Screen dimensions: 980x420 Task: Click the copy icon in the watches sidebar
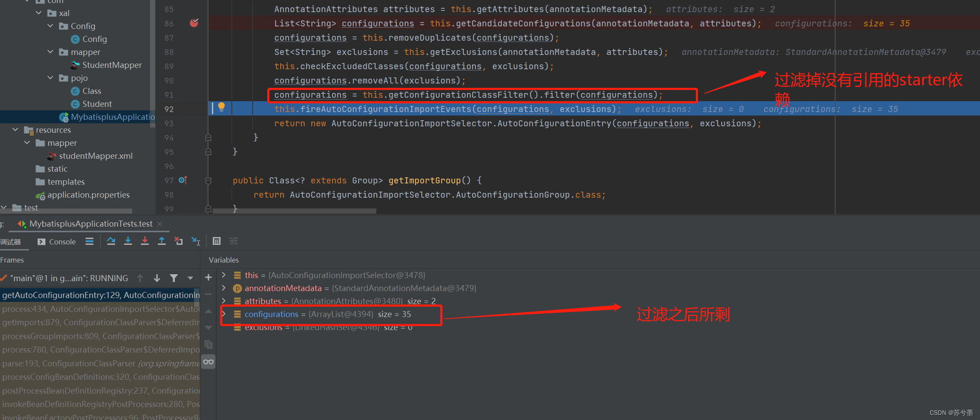coord(208,344)
